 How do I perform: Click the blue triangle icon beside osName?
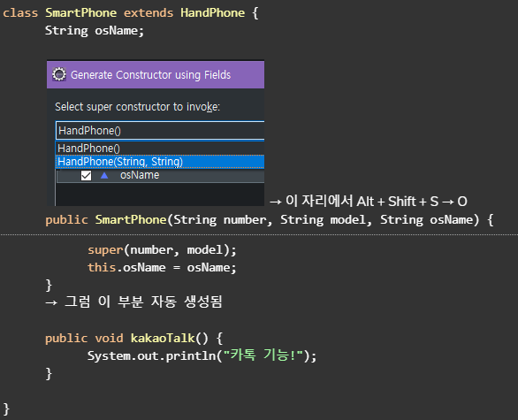[x=104, y=175]
